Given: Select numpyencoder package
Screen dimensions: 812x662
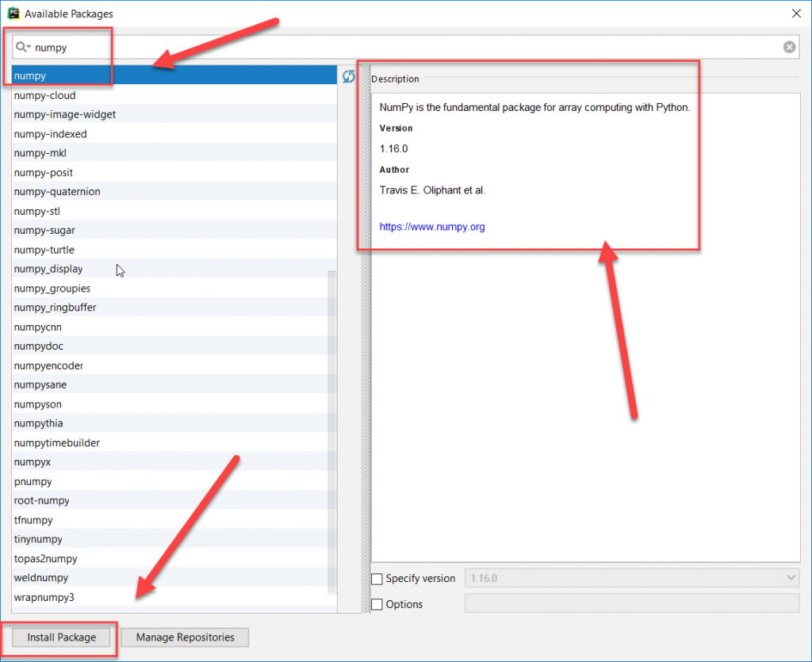Looking at the screenshot, I should [x=174, y=365].
